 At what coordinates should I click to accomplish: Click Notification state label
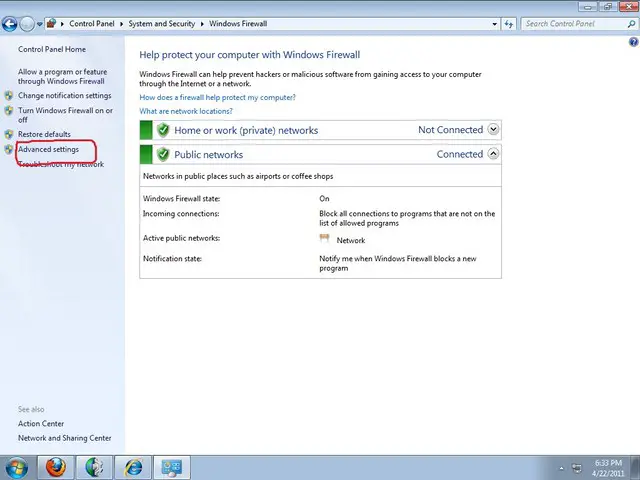click(172, 259)
